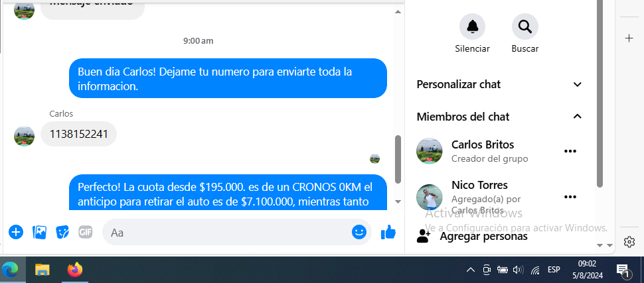
Task: Open the GIF picker
Action: (86, 232)
